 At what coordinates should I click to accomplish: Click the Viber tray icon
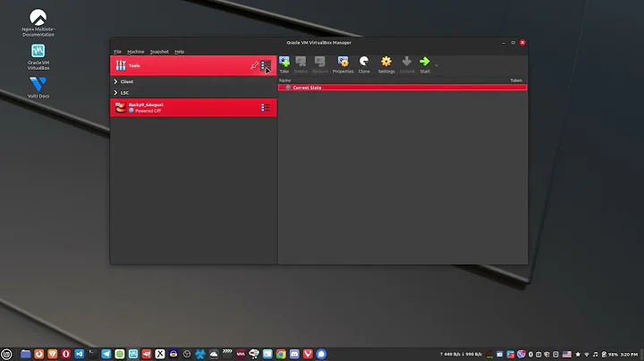click(521, 354)
